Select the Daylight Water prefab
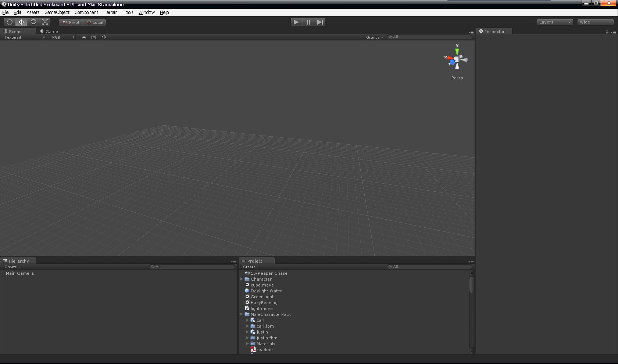The height and width of the screenshot is (364, 618). (x=266, y=291)
